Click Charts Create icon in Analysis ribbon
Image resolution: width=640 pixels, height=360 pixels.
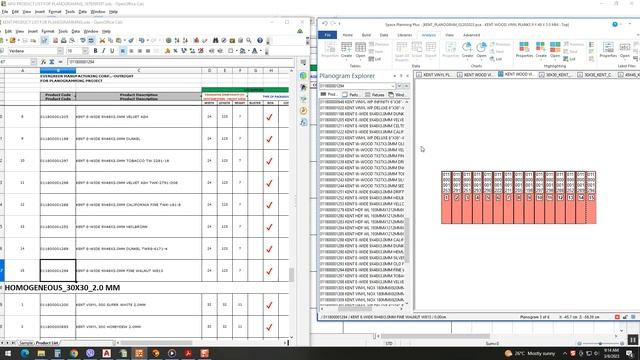(x=467, y=50)
